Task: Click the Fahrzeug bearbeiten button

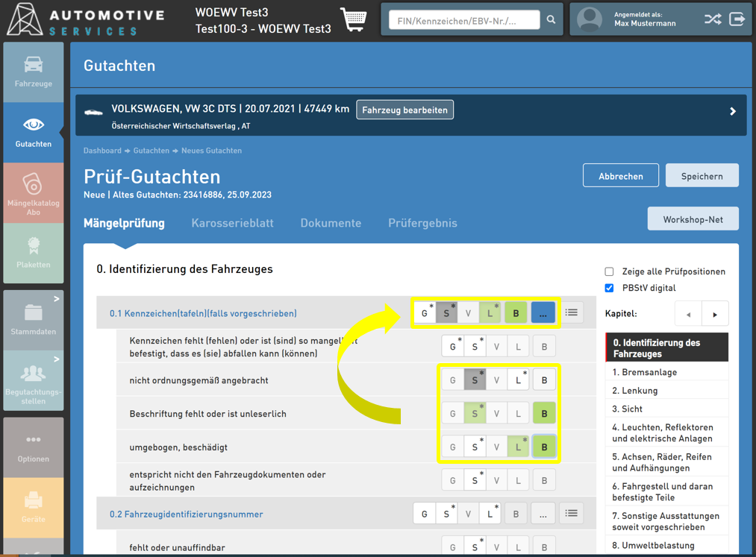Action: pos(404,110)
